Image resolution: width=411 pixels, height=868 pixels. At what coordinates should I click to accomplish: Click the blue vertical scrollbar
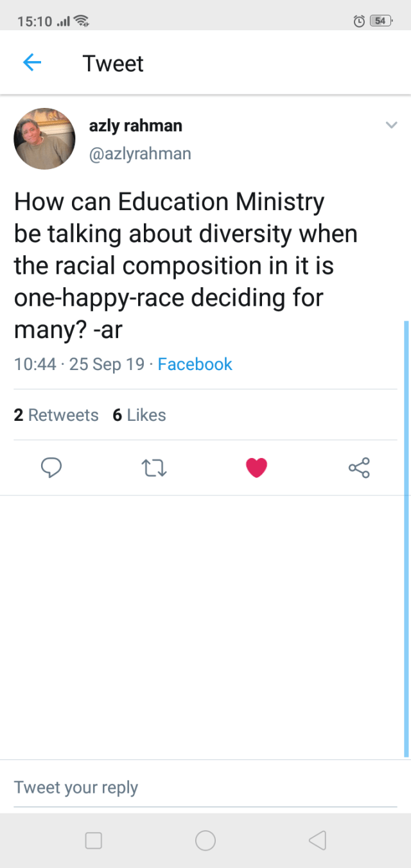tap(406, 538)
